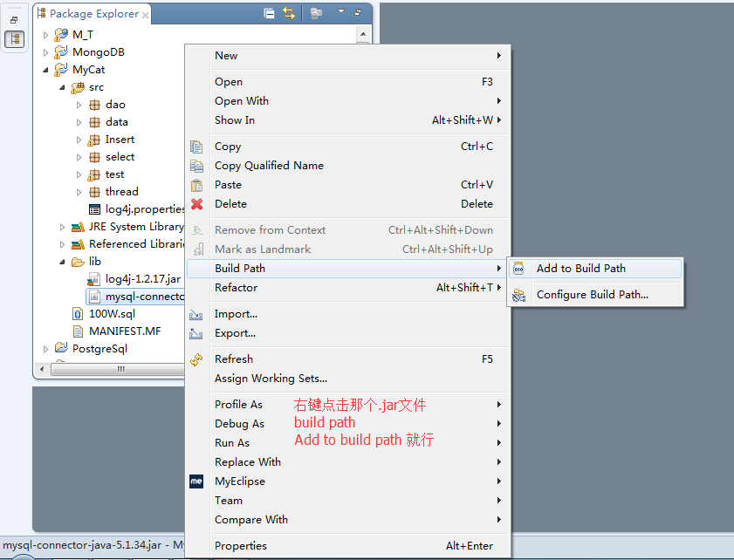Screen dimensions: 734x560
Task: Open the Show In submenu
Action: 348,120
